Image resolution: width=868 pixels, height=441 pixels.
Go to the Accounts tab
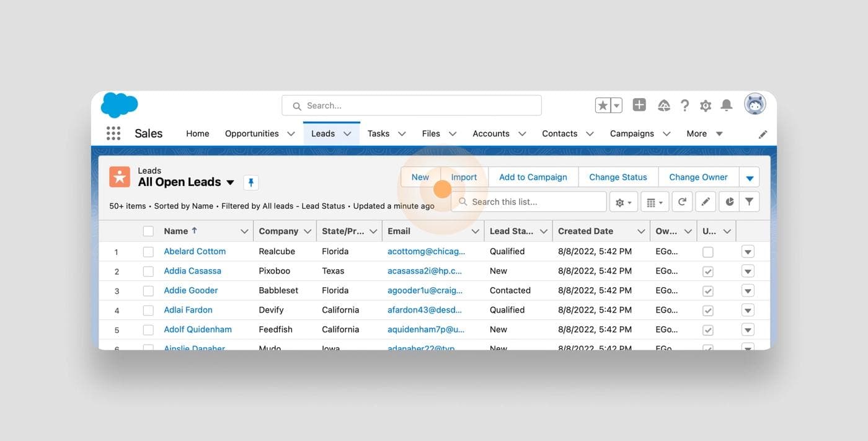pos(491,133)
